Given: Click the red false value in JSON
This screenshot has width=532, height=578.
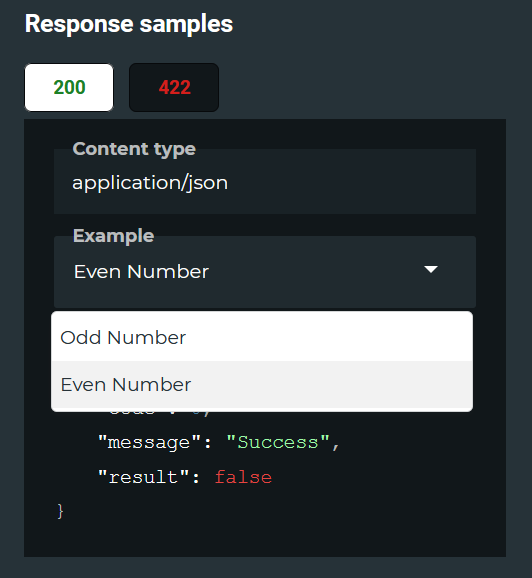Looking at the screenshot, I should pos(243,477).
